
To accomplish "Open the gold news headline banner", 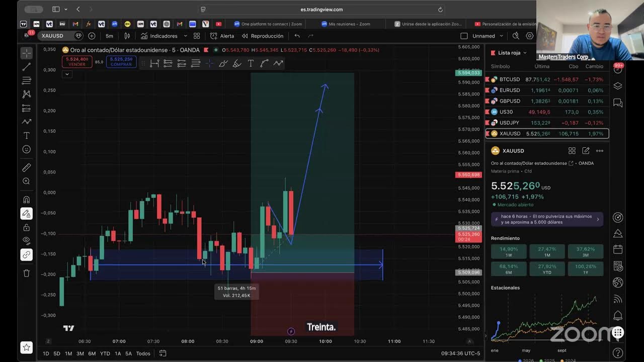I will click(x=547, y=219).
